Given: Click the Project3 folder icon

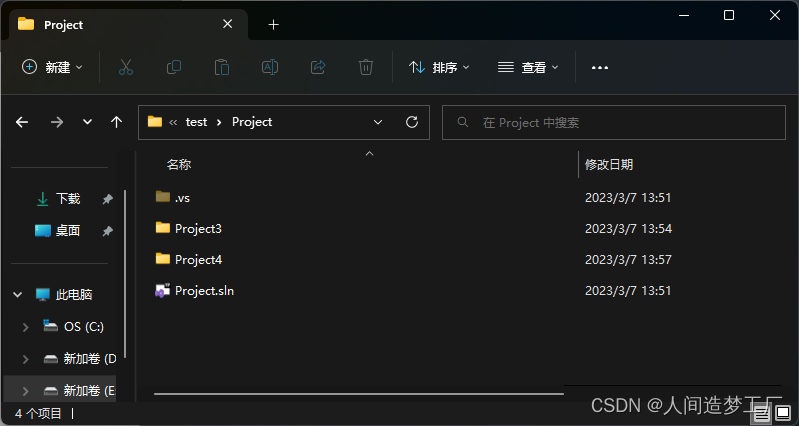Looking at the screenshot, I should (163, 227).
